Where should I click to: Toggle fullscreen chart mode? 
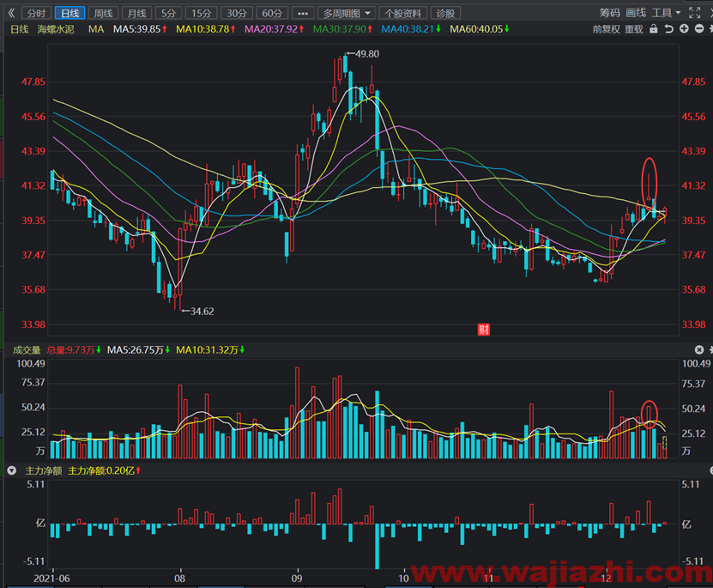pos(694,13)
